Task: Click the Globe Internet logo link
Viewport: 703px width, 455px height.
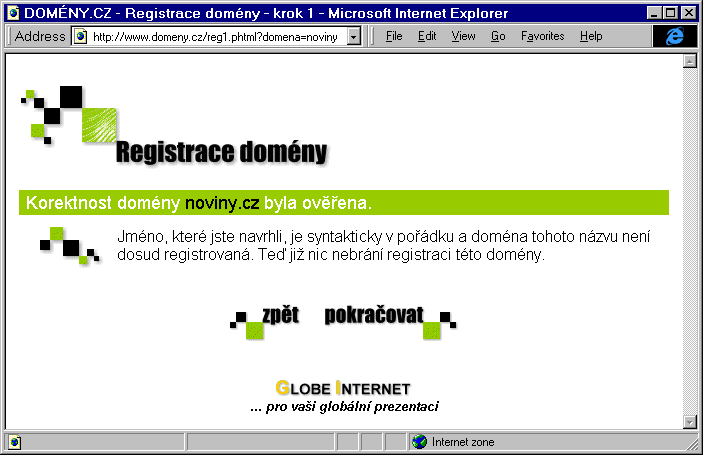Action: coord(343,388)
